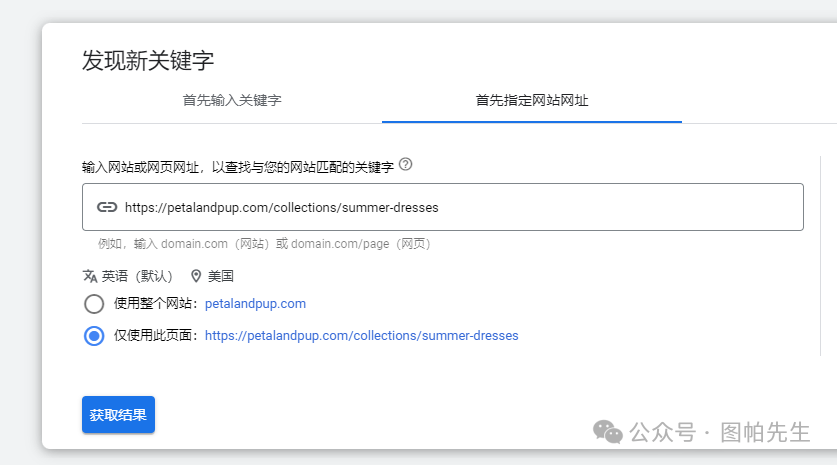Click the vertical divider at right edge

click(820, 255)
